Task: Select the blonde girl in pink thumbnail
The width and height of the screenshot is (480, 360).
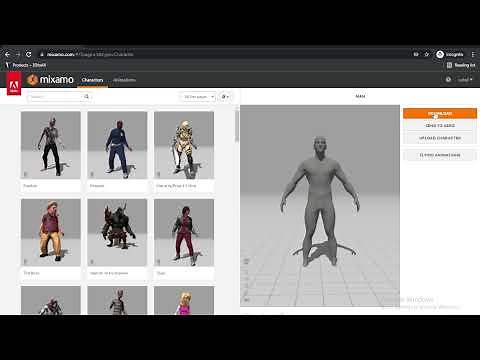Action: tap(184, 300)
